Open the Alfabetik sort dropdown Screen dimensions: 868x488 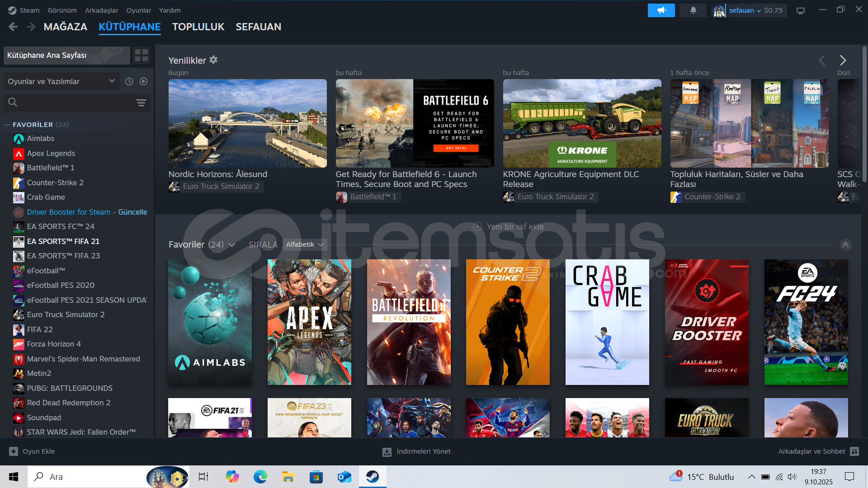point(304,244)
